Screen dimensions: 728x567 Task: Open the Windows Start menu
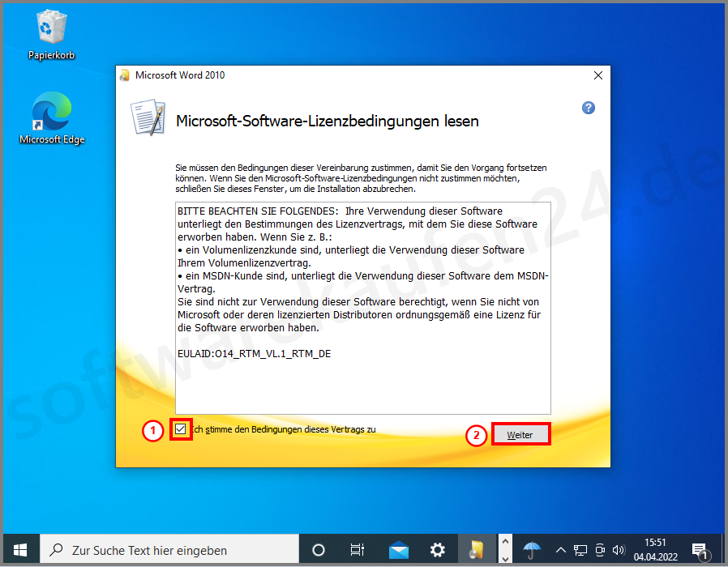pos(20,550)
